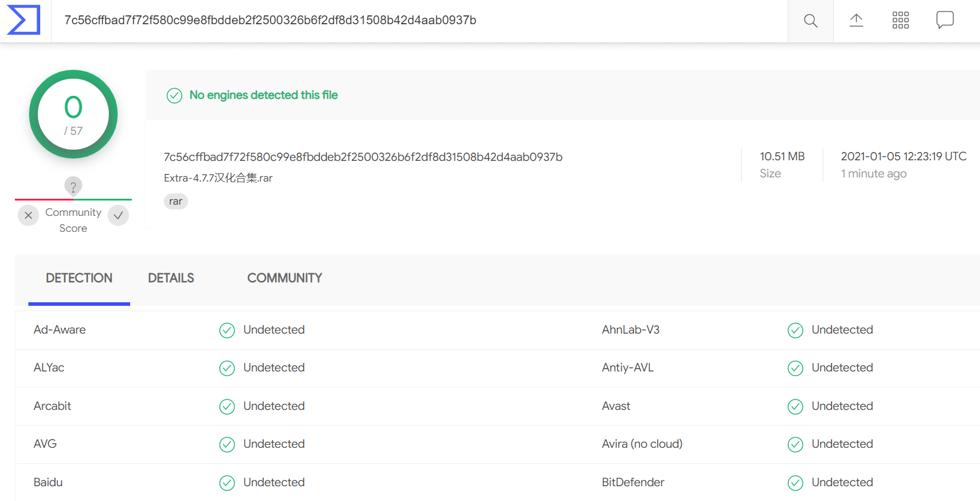
Task: Click 'Undetected' result for Baidu
Action: tap(274, 482)
